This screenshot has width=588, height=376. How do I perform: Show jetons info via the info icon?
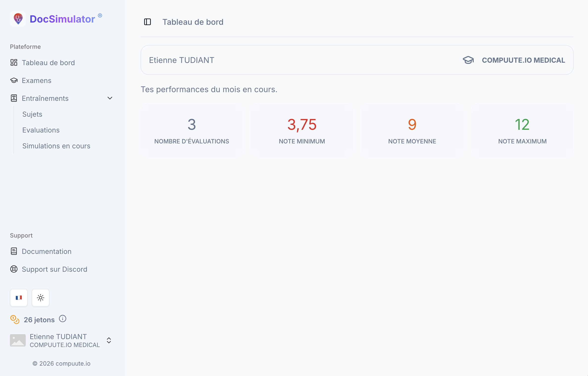(63, 319)
